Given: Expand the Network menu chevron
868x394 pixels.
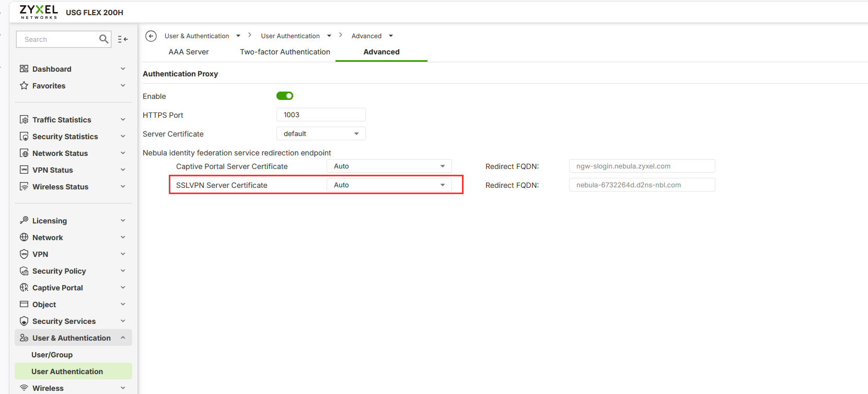Looking at the screenshot, I should (123, 237).
